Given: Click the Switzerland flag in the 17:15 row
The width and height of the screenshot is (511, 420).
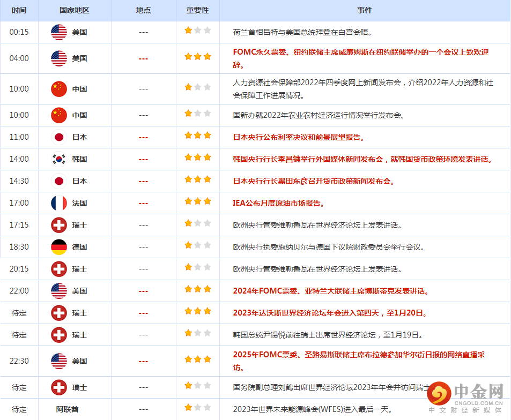Looking at the screenshot, I should (x=59, y=225).
